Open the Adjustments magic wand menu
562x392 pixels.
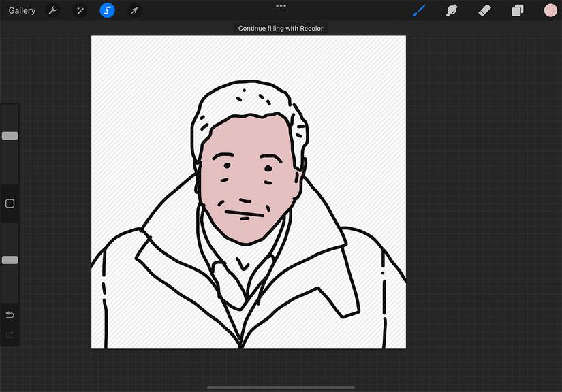[x=80, y=10]
